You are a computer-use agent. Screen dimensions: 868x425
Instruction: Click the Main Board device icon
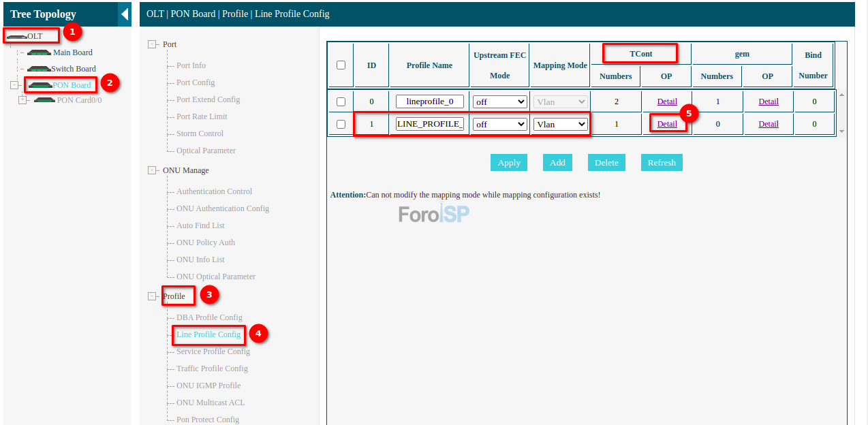tap(40, 52)
